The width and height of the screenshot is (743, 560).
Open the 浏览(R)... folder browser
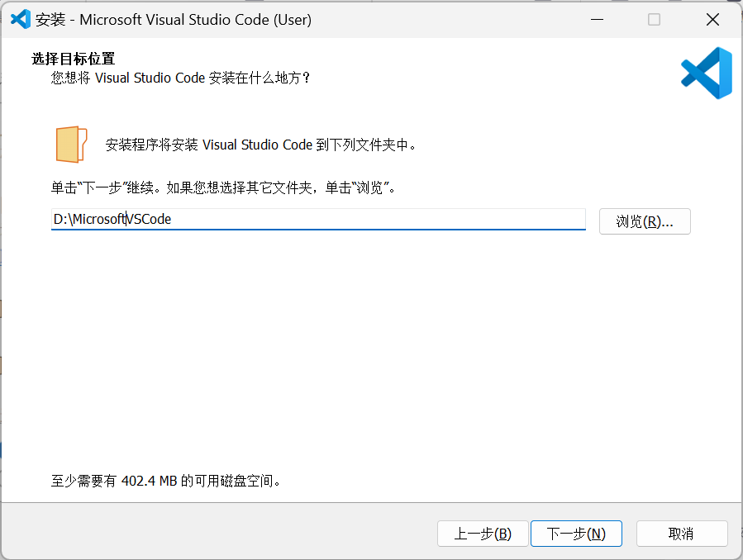coord(645,221)
